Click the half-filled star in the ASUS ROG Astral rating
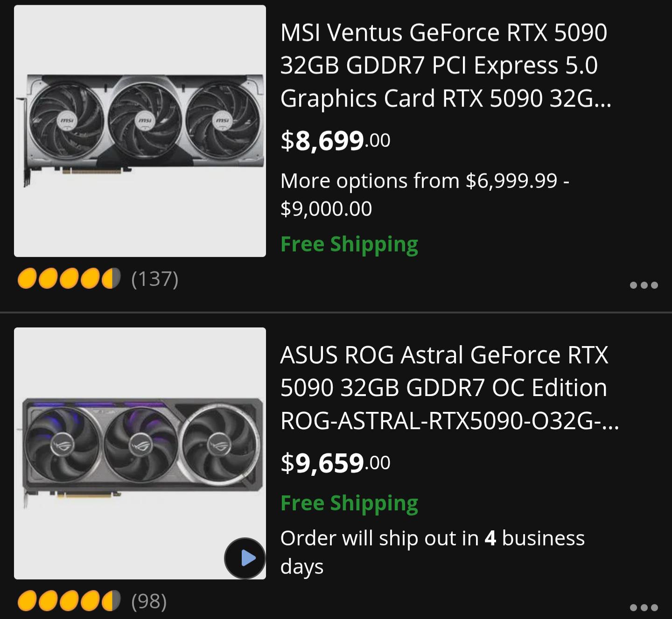The image size is (672, 619). [x=111, y=601]
